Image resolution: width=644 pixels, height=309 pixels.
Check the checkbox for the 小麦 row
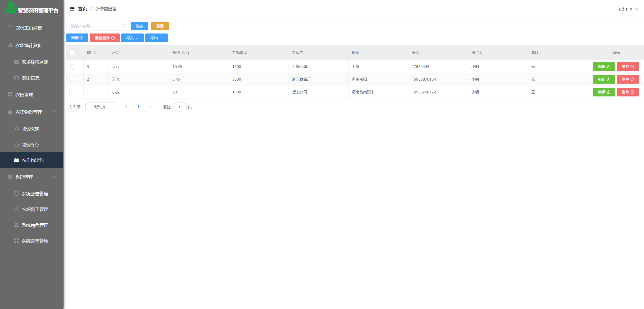coord(72,92)
